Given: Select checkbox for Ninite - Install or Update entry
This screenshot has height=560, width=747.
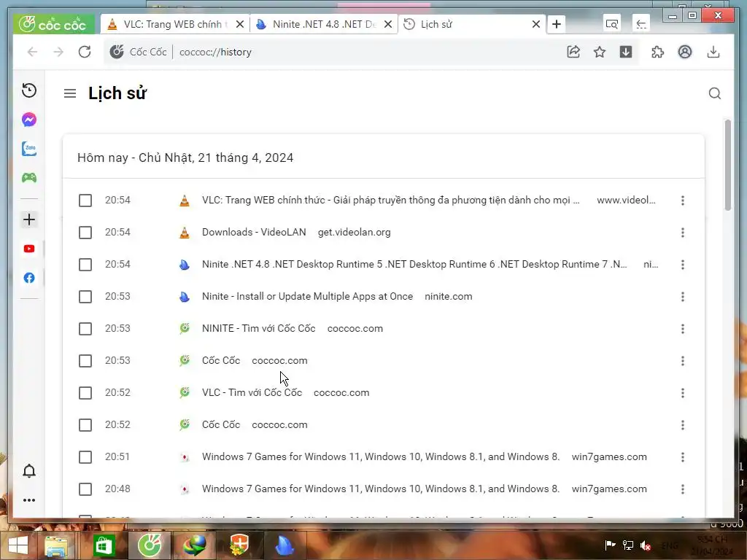Looking at the screenshot, I should click(85, 297).
